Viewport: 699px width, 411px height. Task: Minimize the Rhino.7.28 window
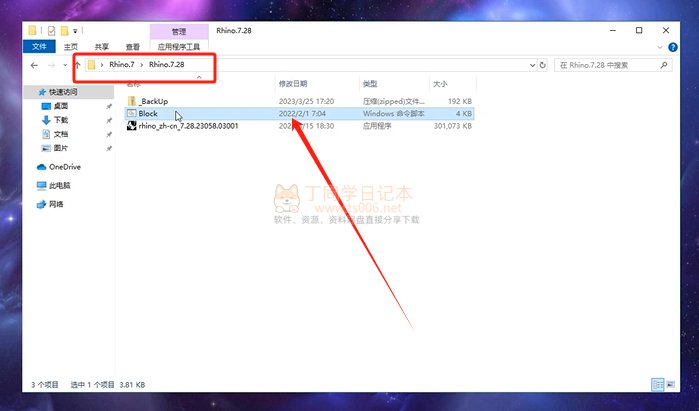click(x=613, y=30)
